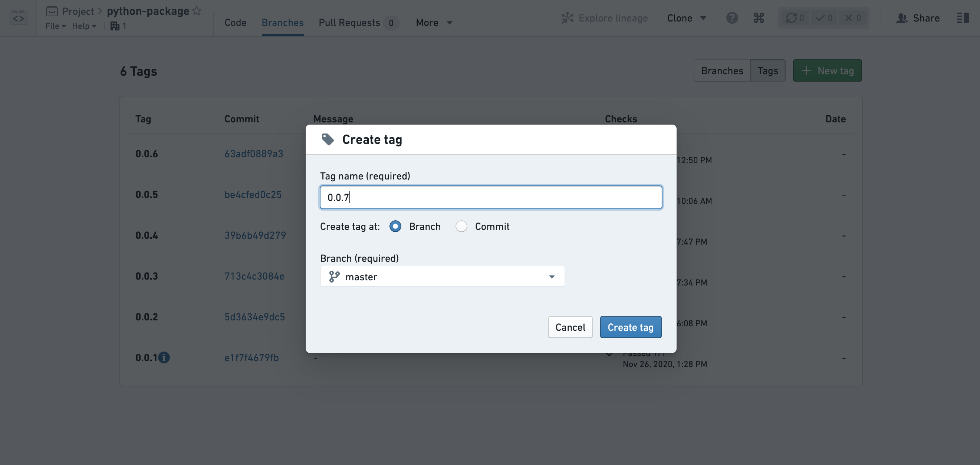The image size is (980, 465).
Task: Click the passed checks checkmark counter
Action: pos(825,18)
